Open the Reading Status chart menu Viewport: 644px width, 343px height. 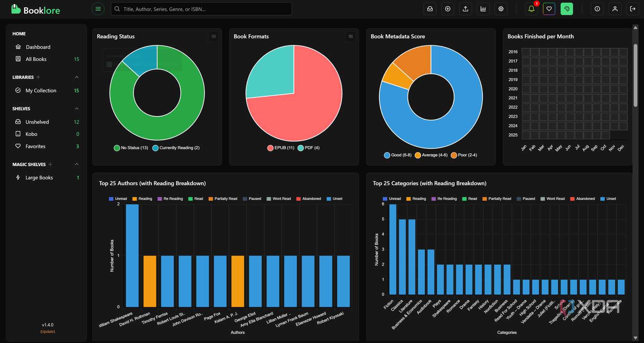click(x=213, y=36)
